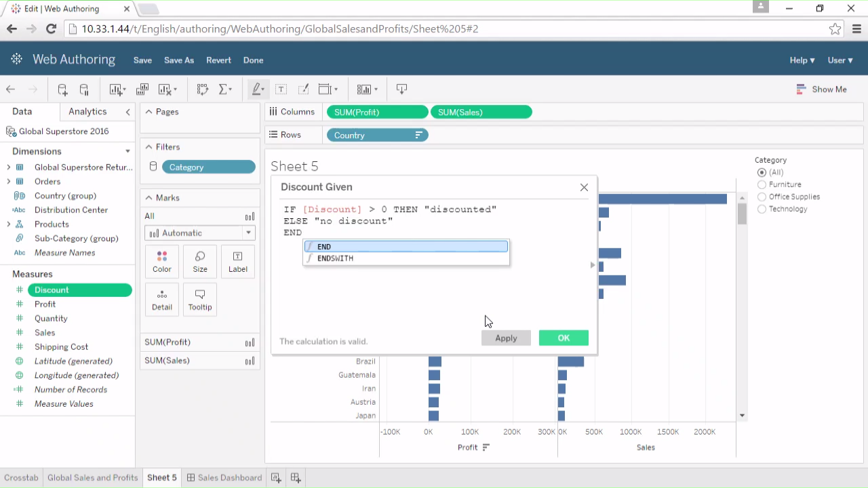This screenshot has width=868, height=488.
Task: Select the Technology radio option
Action: pyautogui.click(x=762, y=209)
